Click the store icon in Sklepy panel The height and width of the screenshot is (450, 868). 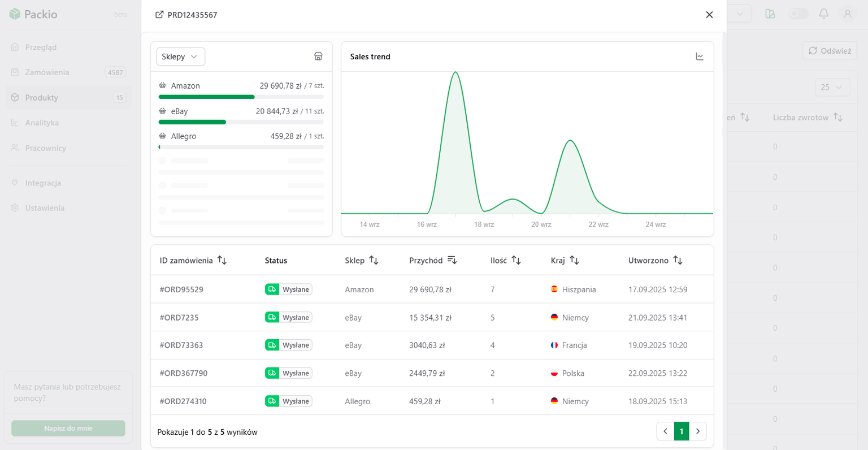(318, 57)
